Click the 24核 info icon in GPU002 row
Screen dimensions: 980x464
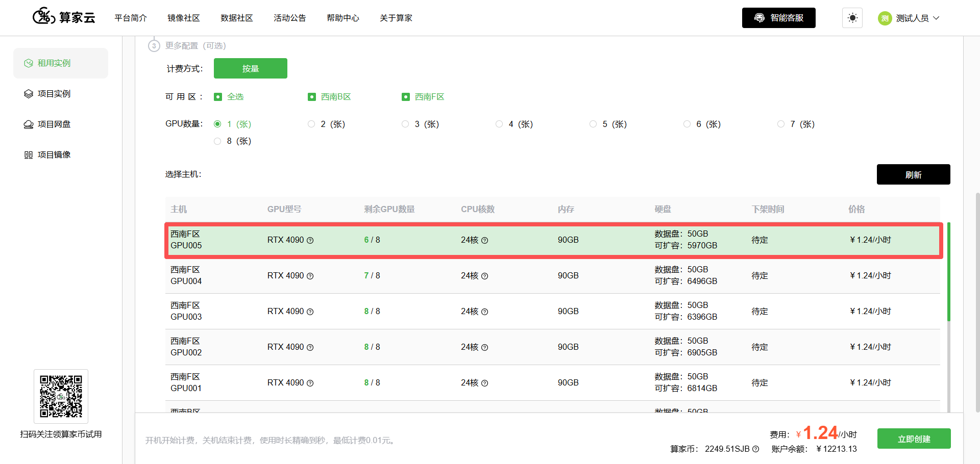(485, 347)
